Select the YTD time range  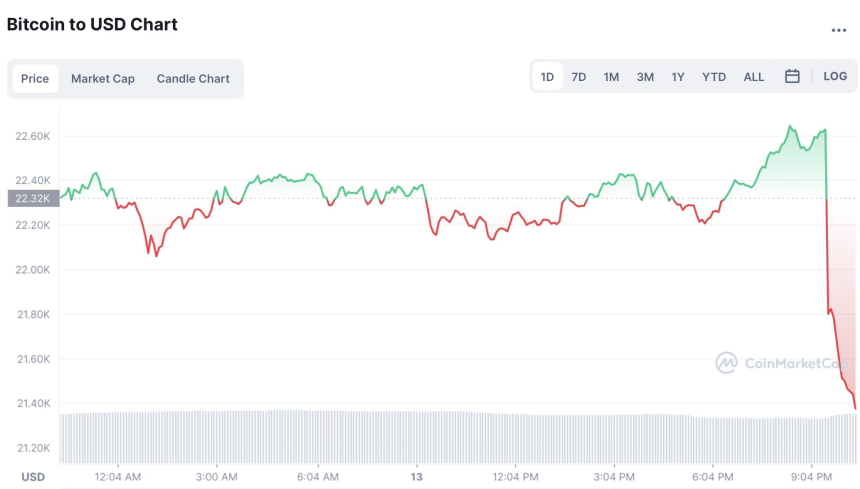(x=714, y=77)
